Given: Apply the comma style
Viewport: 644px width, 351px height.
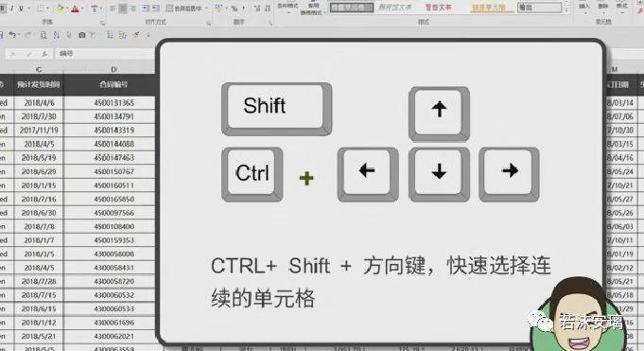Looking at the screenshot, I should 244,9.
